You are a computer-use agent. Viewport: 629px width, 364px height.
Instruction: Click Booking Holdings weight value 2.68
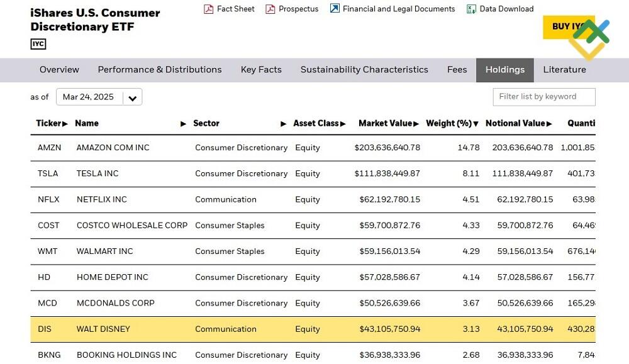pyautogui.click(x=471, y=355)
